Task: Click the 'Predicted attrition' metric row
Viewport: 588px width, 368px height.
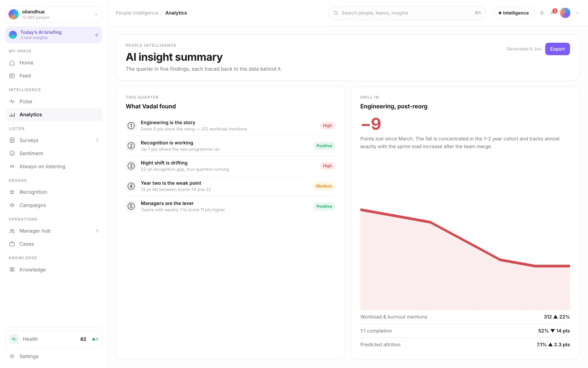Action: pos(465,345)
